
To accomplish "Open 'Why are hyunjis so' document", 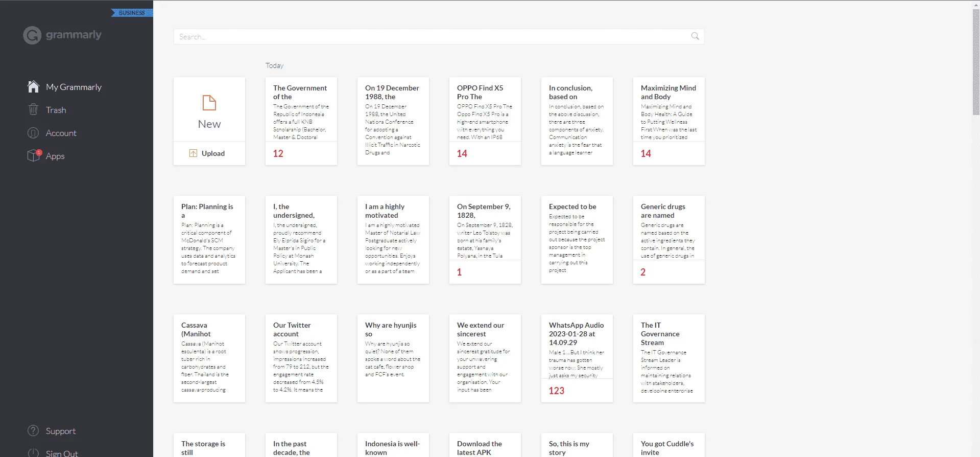I will tap(393, 358).
